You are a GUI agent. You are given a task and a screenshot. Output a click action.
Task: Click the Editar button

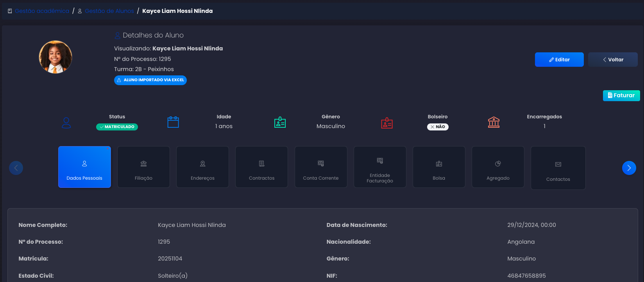[x=559, y=60]
